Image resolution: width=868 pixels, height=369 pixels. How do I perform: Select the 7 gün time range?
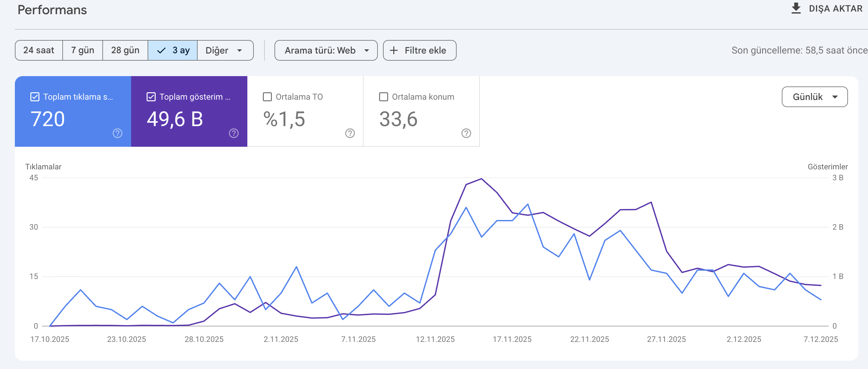tap(83, 51)
